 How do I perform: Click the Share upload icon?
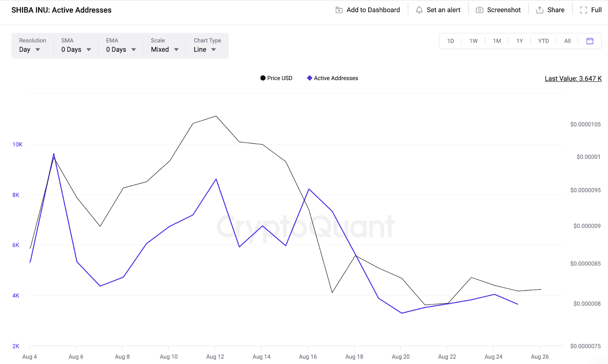click(x=540, y=10)
